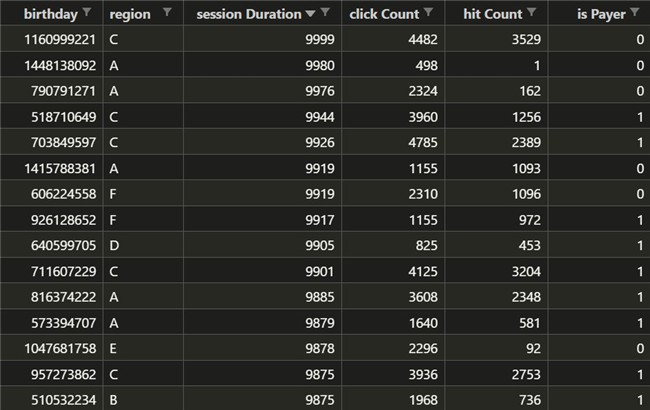This screenshot has width=650, height=410.
Task: Select hit count cell 3204
Action: pos(496,271)
